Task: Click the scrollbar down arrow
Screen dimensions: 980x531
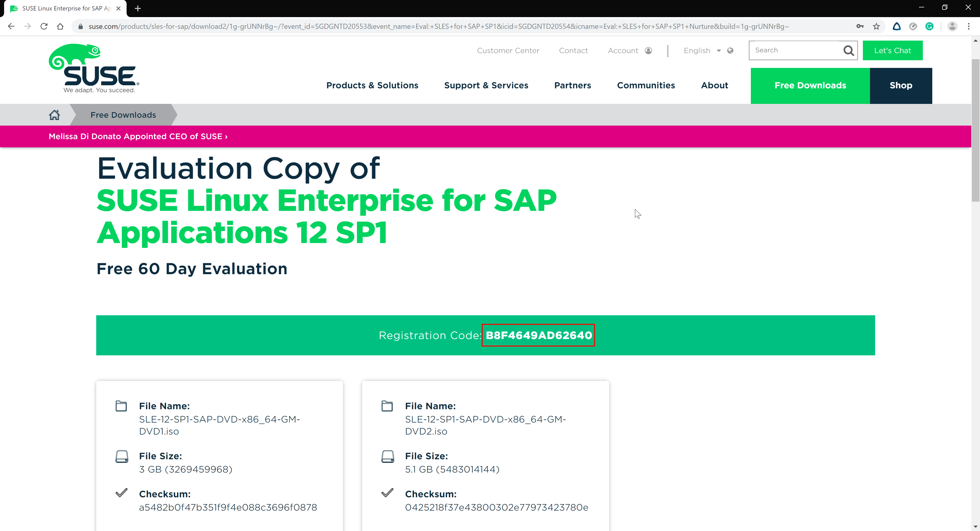Action: coord(975,526)
